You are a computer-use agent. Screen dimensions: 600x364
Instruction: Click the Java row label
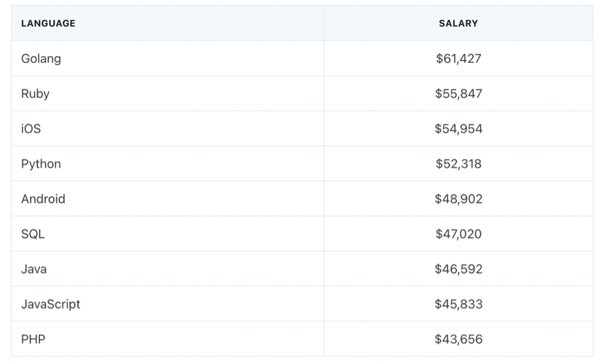34,269
